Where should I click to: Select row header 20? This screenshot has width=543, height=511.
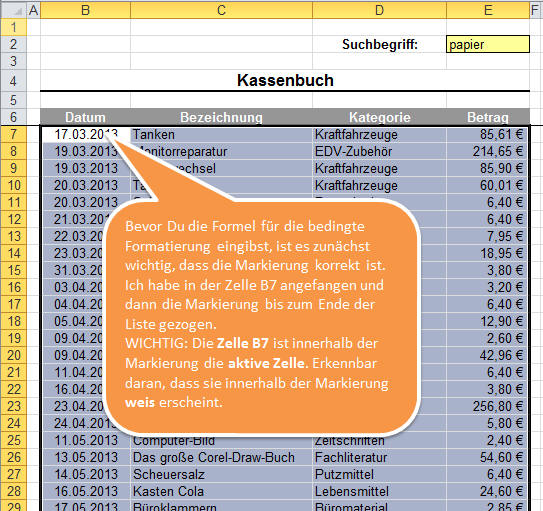point(13,355)
